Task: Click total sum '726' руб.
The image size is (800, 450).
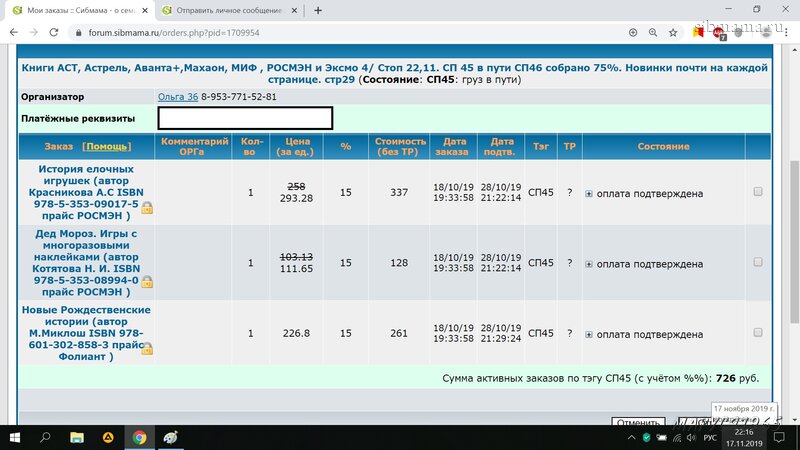Action: coord(726,379)
